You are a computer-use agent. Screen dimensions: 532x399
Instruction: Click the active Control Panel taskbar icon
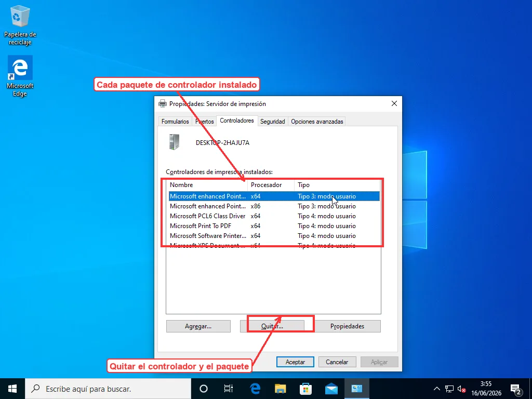coord(356,389)
